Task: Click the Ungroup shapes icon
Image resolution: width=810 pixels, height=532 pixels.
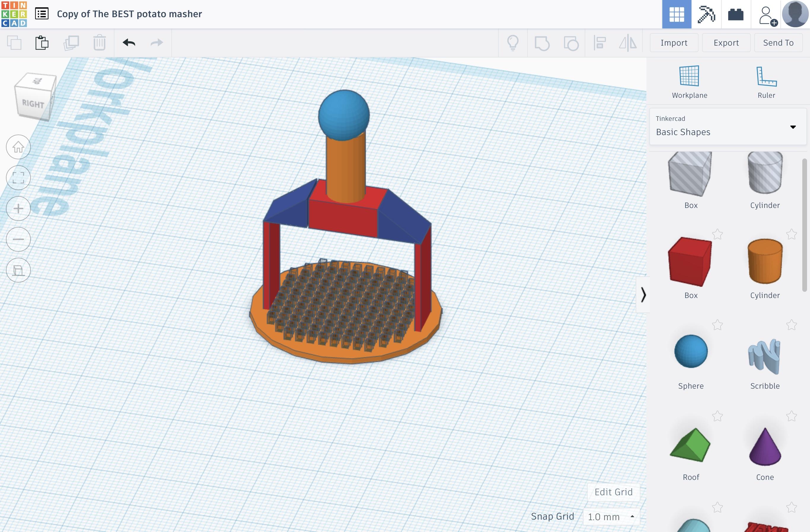Action: pyautogui.click(x=571, y=43)
